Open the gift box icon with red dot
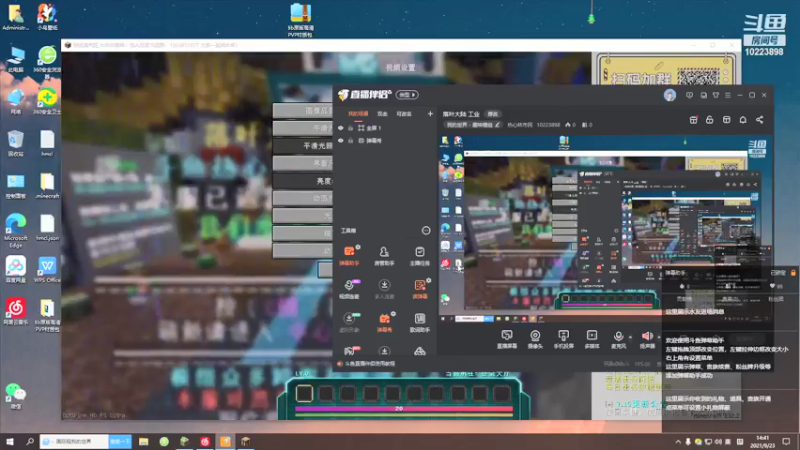Screen dimensions: 800x450 (x=693, y=120)
